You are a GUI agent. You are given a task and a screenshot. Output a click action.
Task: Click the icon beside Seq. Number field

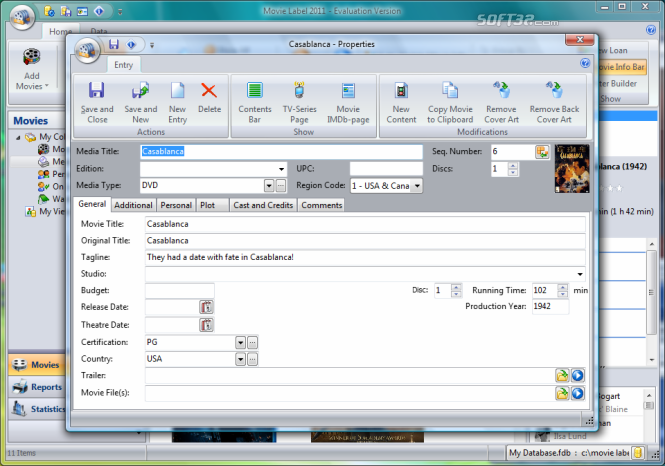tap(542, 151)
